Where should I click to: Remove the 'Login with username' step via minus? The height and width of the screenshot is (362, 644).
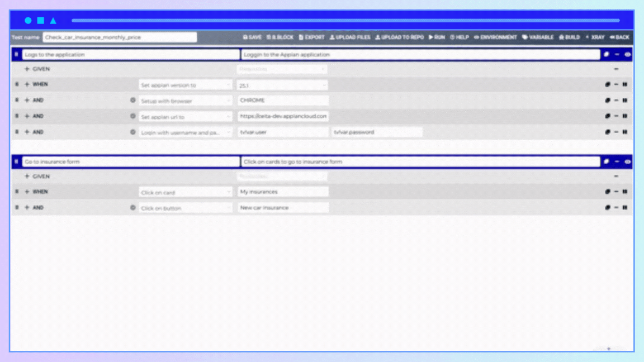[x=616, y=132]
